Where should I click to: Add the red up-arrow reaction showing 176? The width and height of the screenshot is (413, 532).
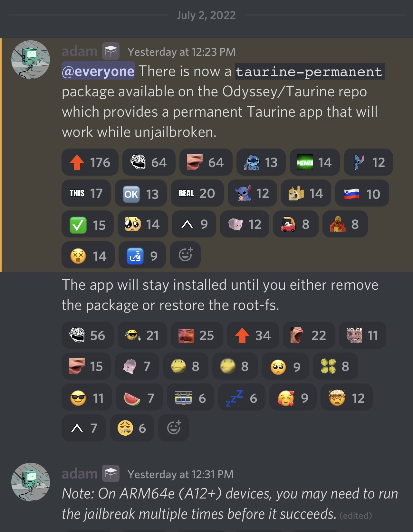pos(90,162)
